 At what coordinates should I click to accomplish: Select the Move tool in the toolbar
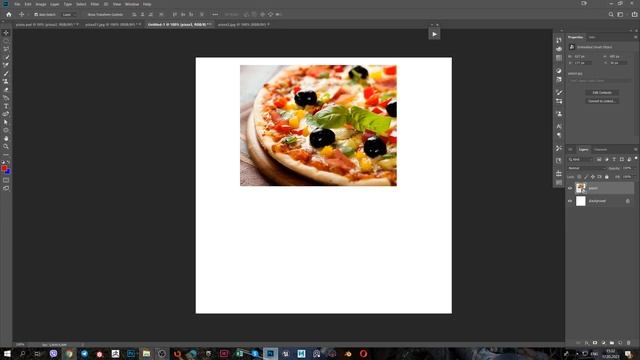point(6,33)
